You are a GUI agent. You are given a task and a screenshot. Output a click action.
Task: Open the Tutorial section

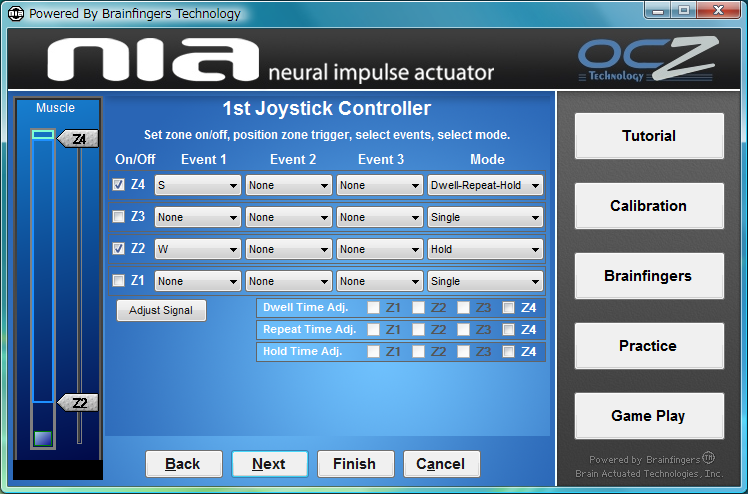click(649, 136)
